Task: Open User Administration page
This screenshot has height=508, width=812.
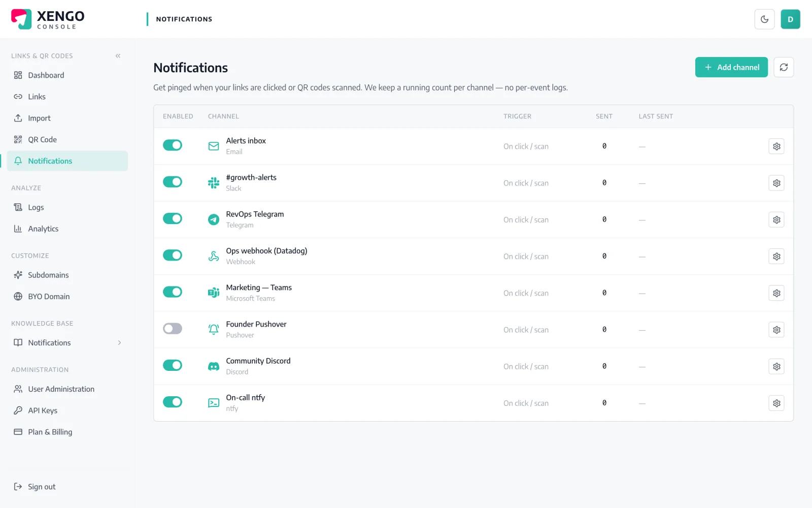Action: coord(67,389)
